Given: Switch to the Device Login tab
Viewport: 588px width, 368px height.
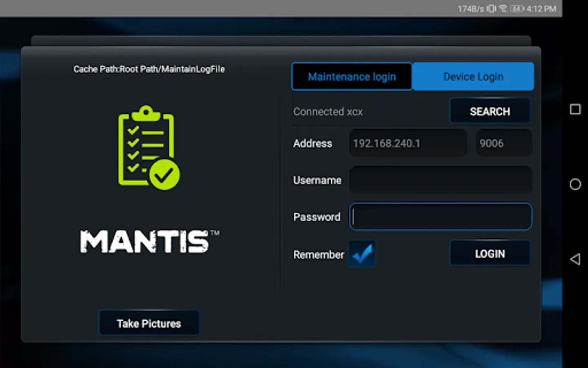Looking at the screenshot, I should [473, 76].
